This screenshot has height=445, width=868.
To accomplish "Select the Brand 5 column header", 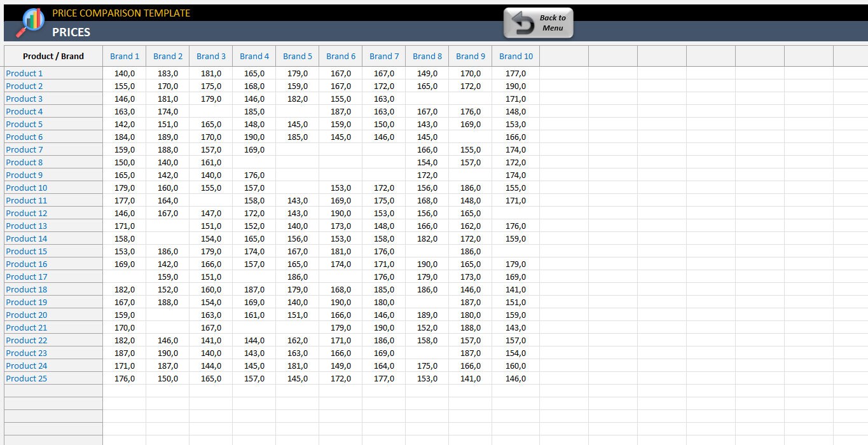I will pos(298,56).
